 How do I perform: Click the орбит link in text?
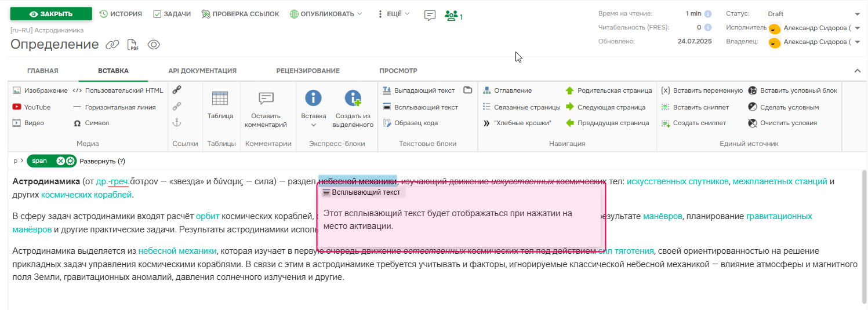[x=208, y=216]
